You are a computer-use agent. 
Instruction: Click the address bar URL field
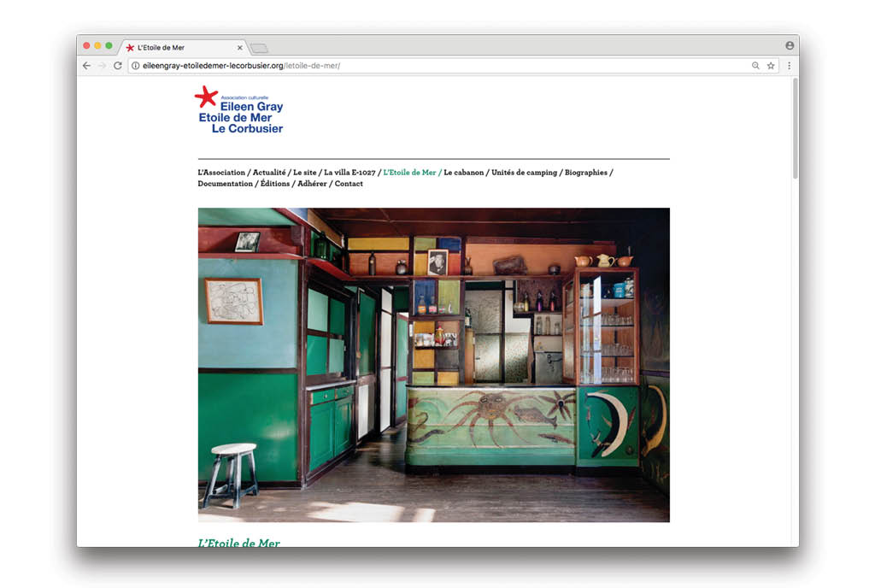point(427,66)
